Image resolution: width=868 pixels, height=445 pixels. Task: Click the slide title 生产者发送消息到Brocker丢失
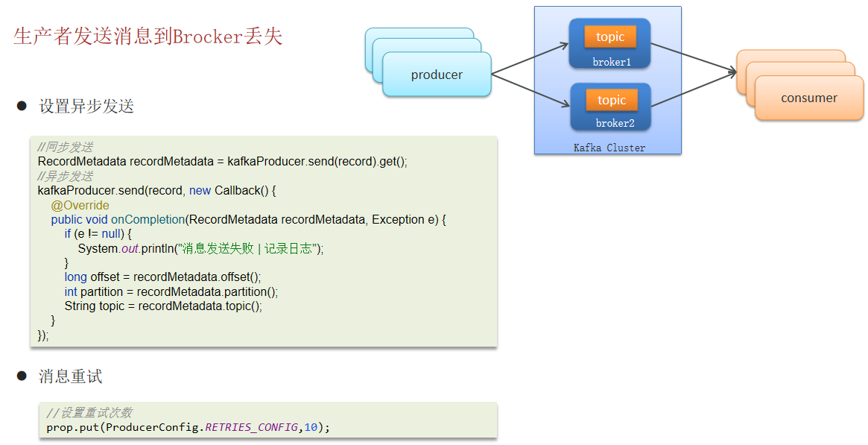pos(148,37)
